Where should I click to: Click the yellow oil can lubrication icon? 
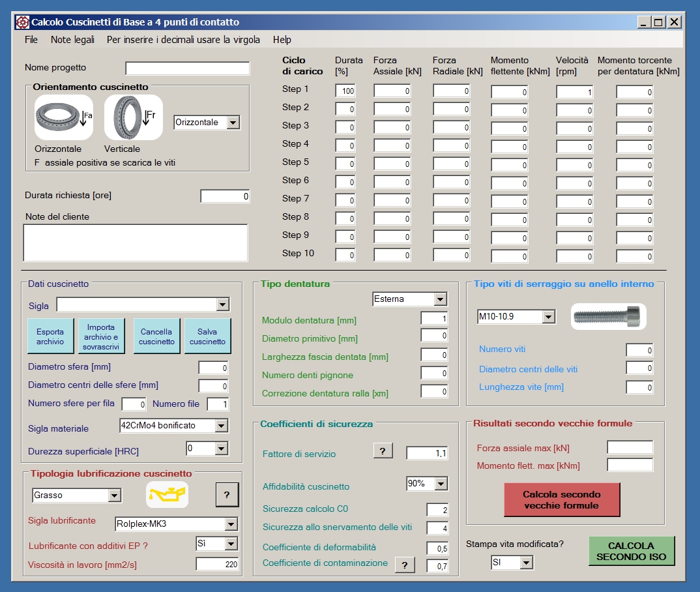coord(168,495)
